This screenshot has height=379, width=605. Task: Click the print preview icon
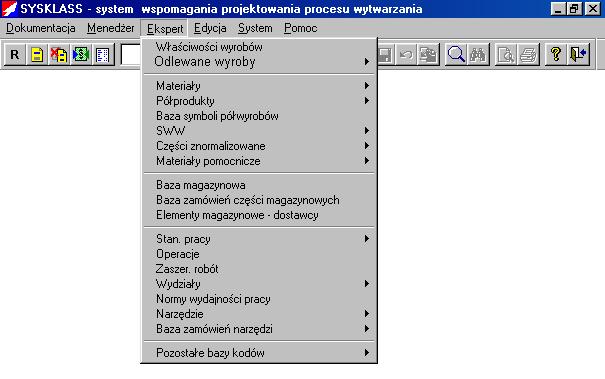[x=505, y=55]
